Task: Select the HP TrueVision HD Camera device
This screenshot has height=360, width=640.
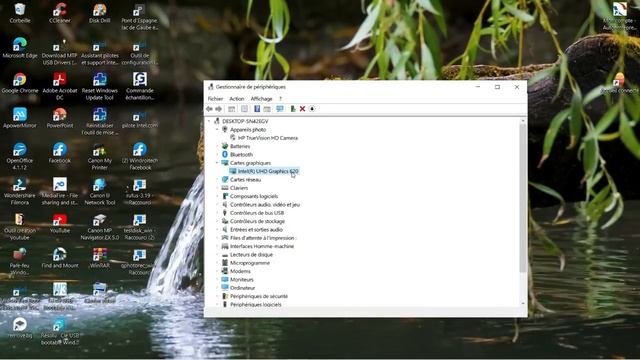Action: 264,138
